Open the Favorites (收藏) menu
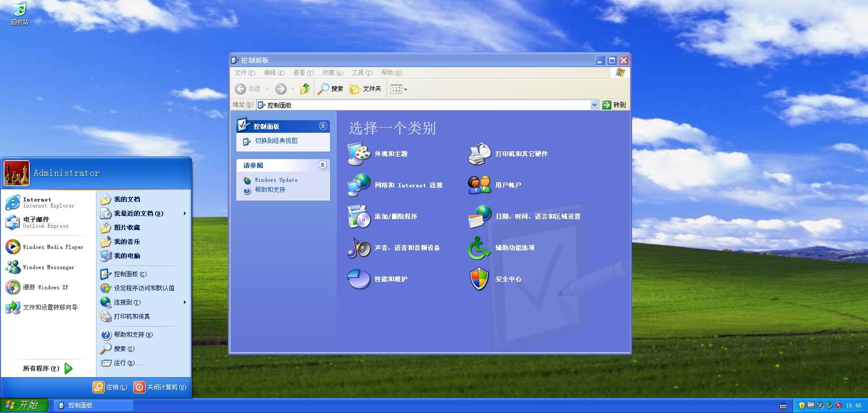This screenshot has height=413, width=868. [x=332, y=73]
